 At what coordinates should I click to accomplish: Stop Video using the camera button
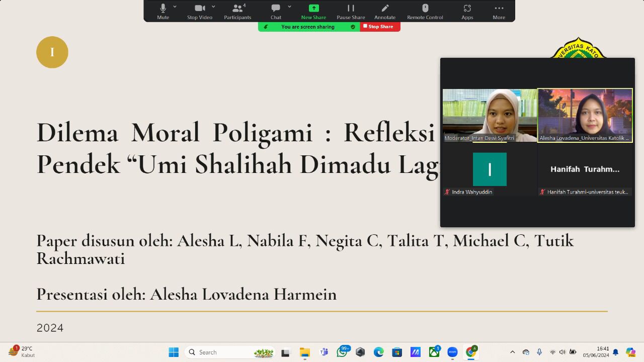point(200,11)
